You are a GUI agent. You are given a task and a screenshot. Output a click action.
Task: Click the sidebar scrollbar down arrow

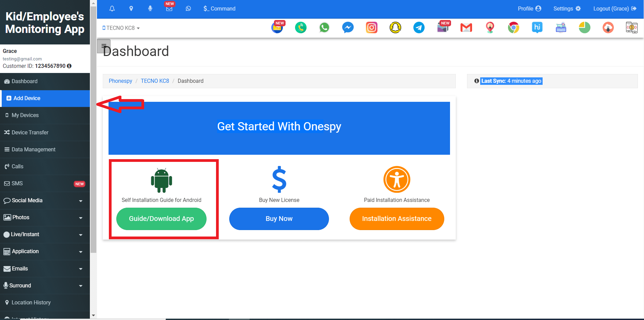94,315
